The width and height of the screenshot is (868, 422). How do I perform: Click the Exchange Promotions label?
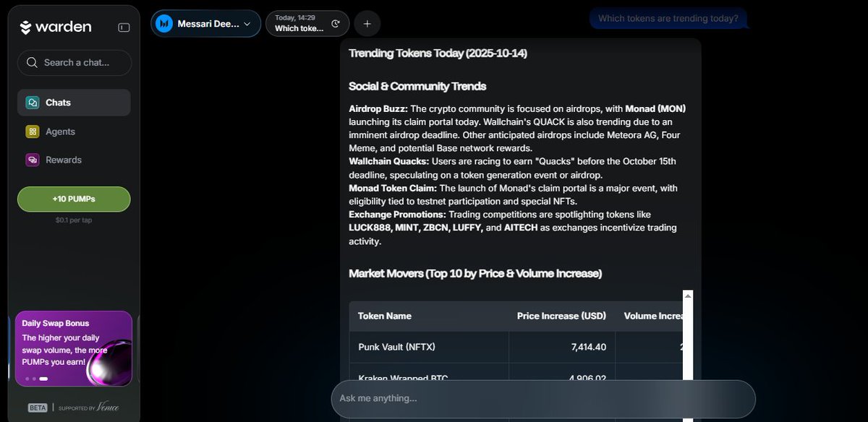coord(397,215)
